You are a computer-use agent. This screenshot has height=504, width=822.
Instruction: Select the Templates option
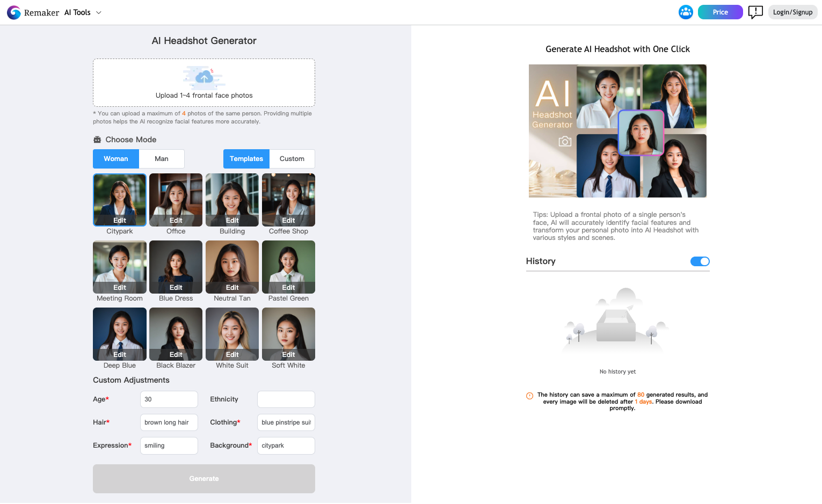coord(246,158)
